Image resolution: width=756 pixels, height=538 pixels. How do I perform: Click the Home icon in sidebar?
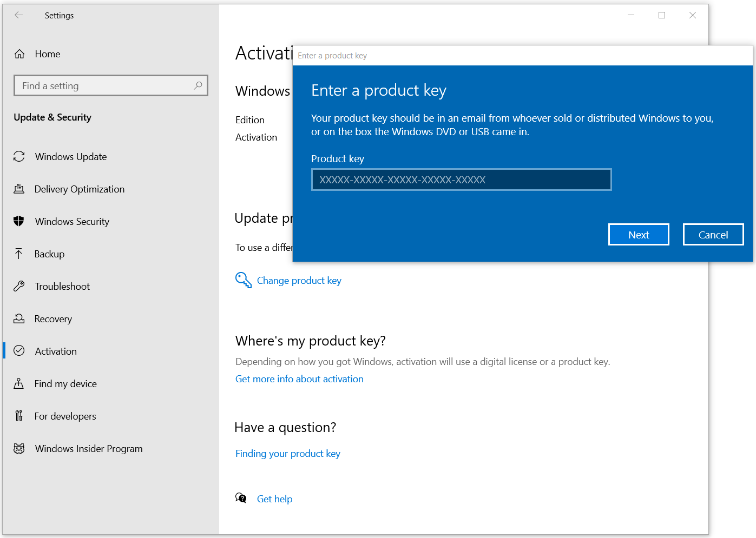[x=19, y=54]
